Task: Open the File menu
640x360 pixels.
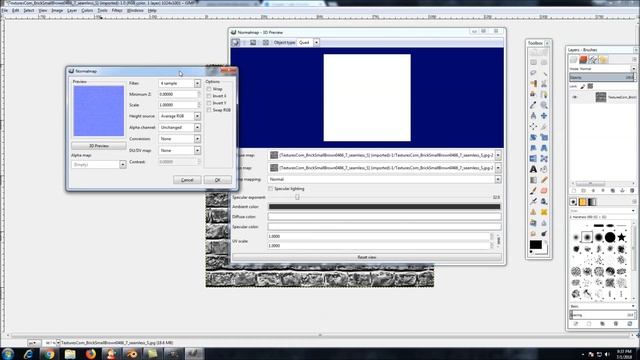Action: (x=4, y=10)
